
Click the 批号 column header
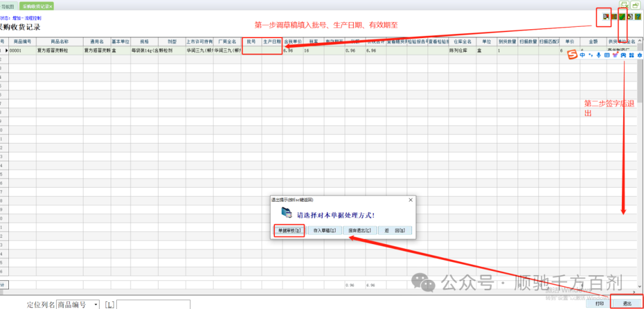coord(252,42)
